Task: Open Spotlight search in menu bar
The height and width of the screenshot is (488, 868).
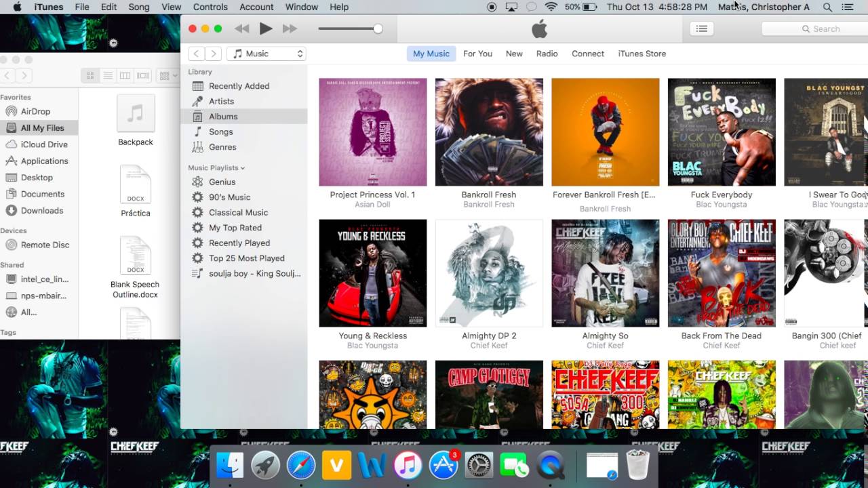Action: 827,7
